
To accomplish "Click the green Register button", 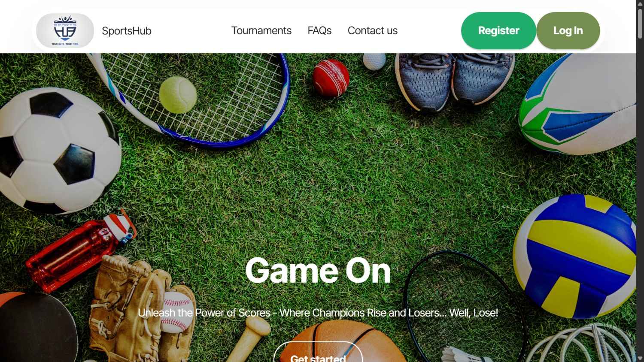I will (x=498, y=30).
